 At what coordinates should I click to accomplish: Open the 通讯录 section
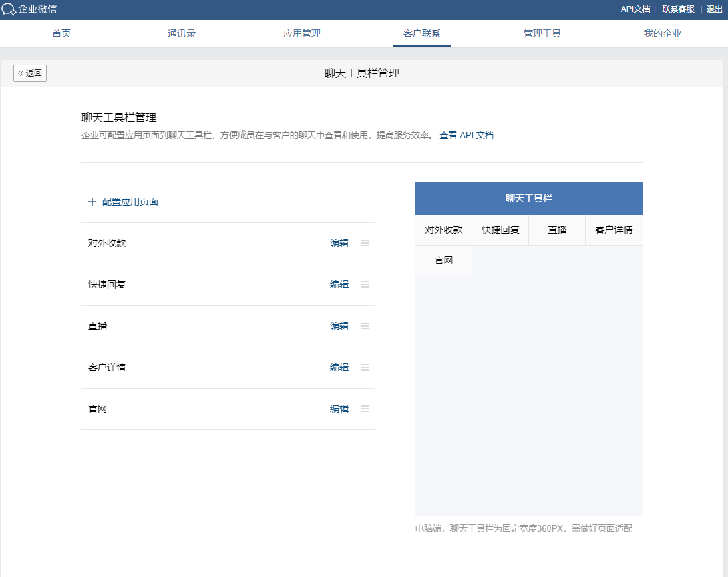(181, 33)
